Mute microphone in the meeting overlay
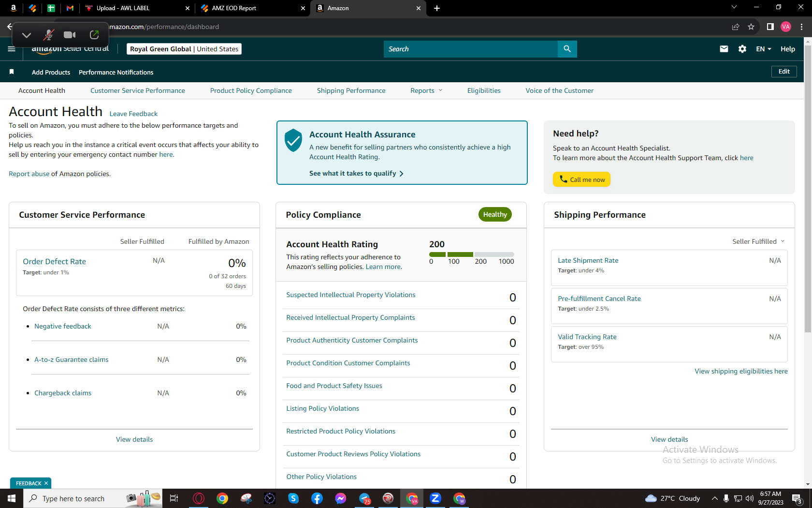Image resolution: width=812 pixels, height=508 pixels. (x=48, y=35)
